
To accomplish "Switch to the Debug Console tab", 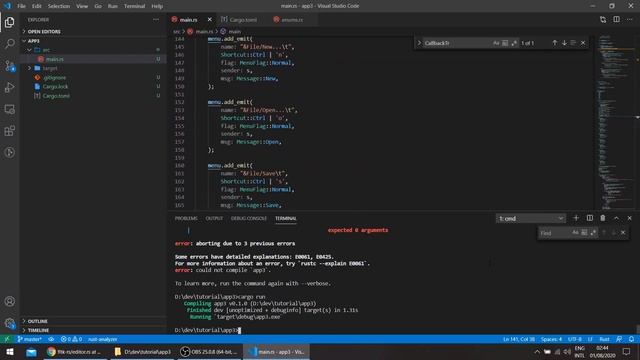I will (x=249, y=218).
